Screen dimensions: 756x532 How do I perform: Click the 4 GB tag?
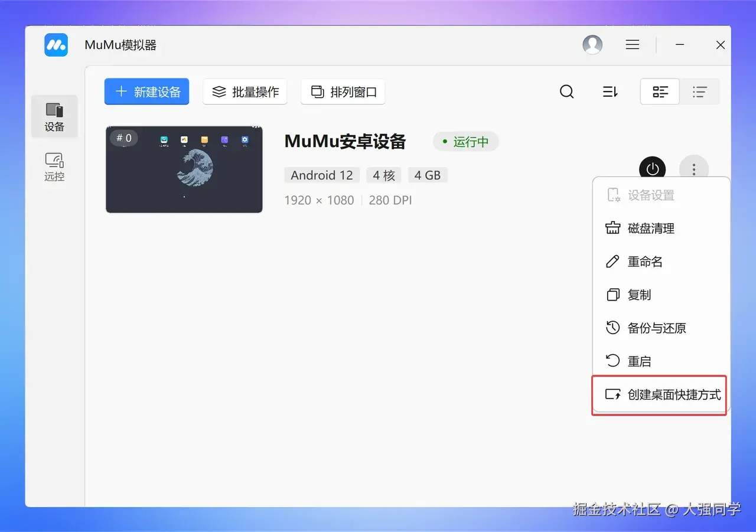click(428, 175)
